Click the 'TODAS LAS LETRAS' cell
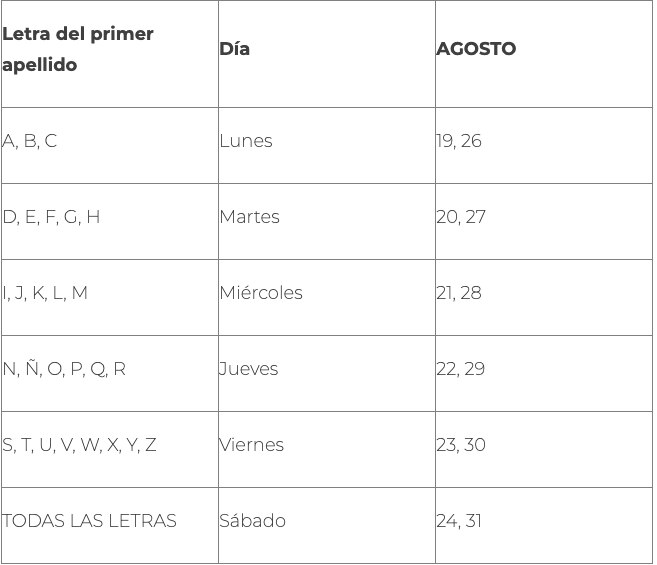The width and height of the screenshot is (657, 565). [x=110, y=526]
